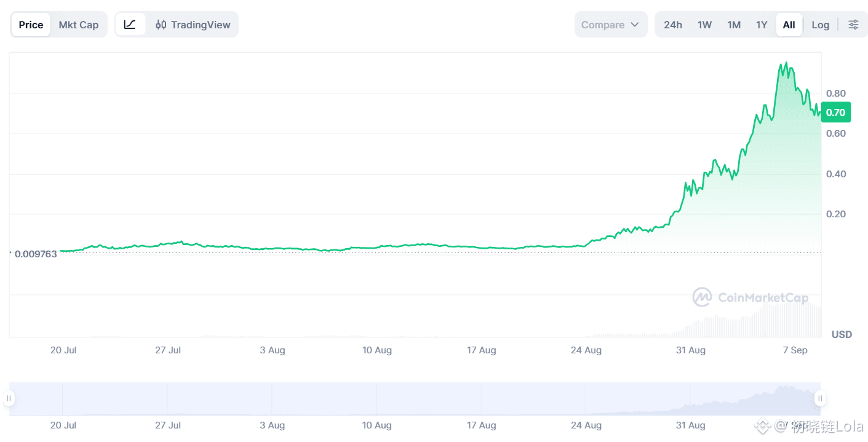Click the price peak near 7 Sep
868x442 pixels.
click(785, 63)
